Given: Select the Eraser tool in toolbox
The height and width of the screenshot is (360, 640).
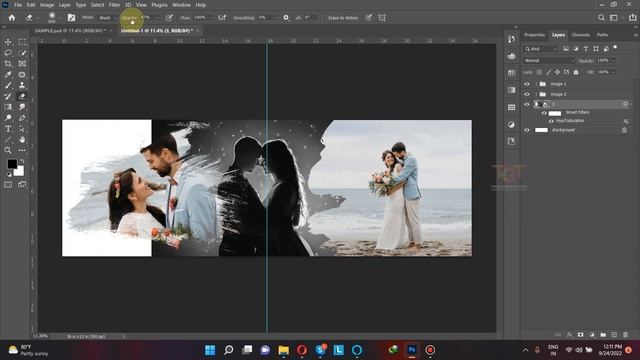Looking at the screenshot, I should 22,96.
